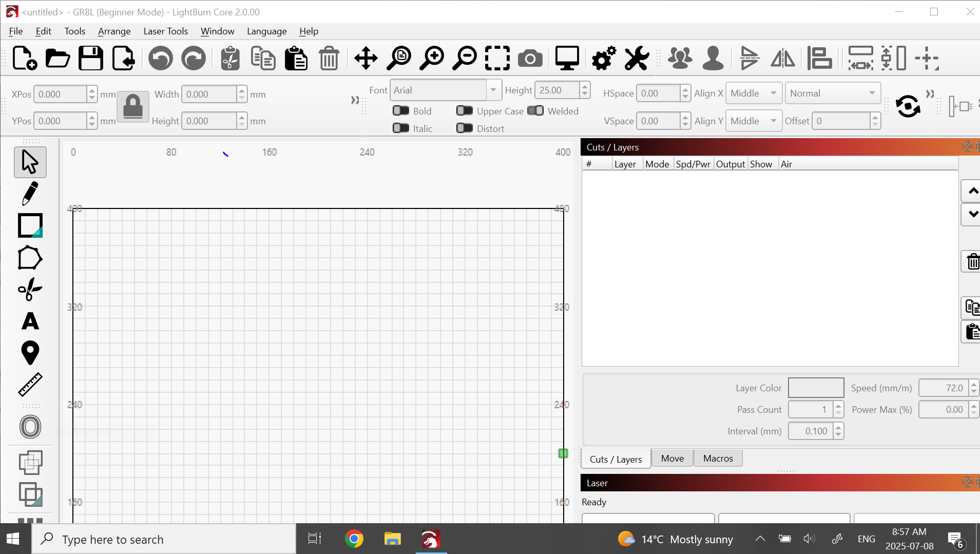Viewport: 980px width, 554px height.
Task: Enable the Italic text switch
Action: pyautogui.click(x=401, y=128)
